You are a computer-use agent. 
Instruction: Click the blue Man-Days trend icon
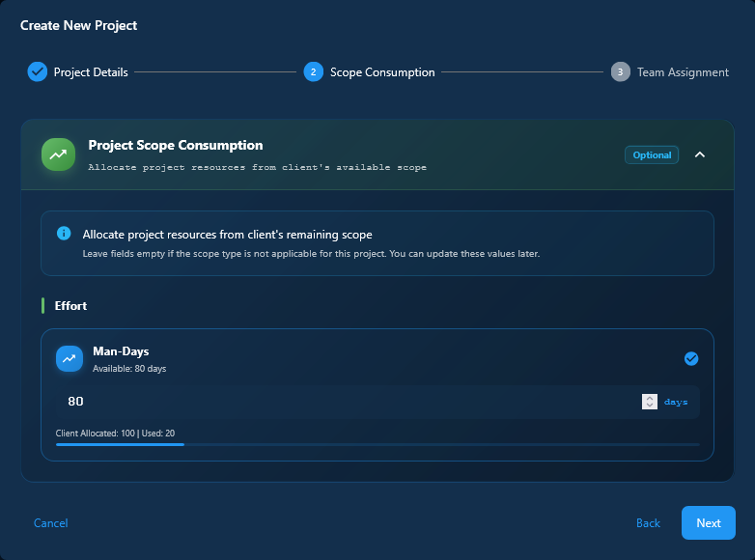(x=70, y=359)
